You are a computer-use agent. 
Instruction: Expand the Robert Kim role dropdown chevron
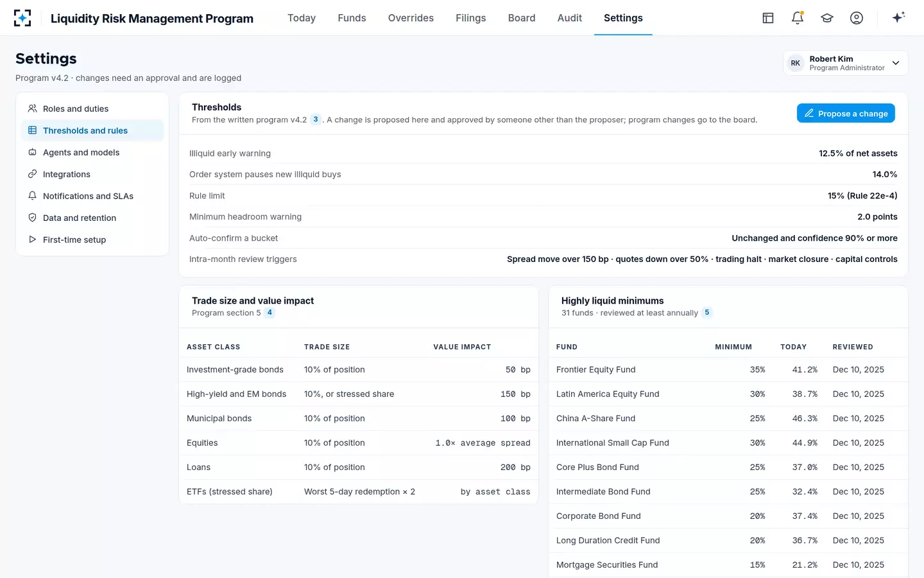coord(896,63)
